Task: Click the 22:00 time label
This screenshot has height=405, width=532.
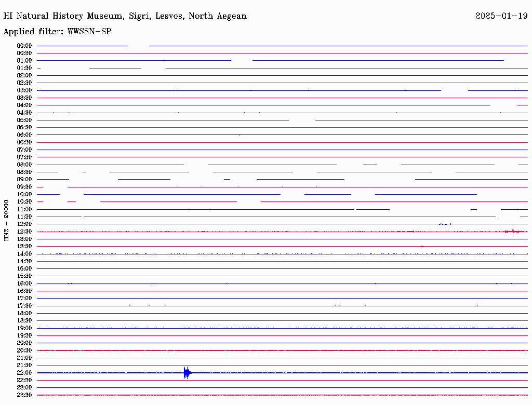Action: click(x=24, y=373)
